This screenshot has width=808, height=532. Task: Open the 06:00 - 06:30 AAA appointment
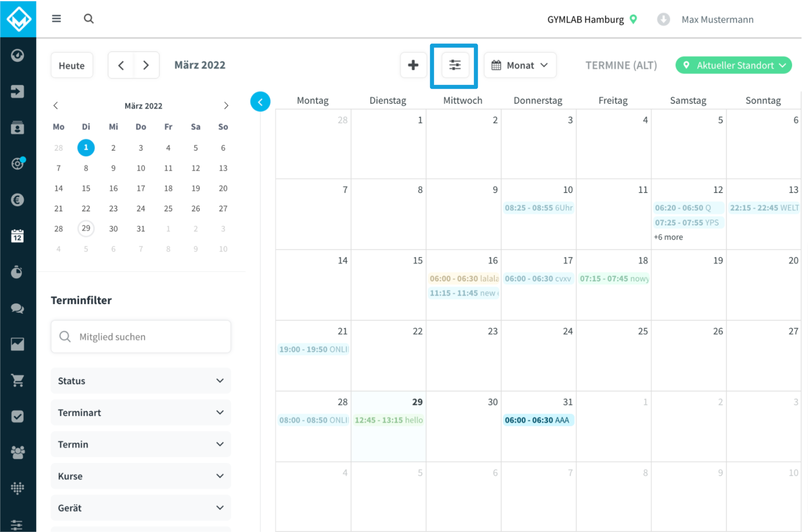pos(538,420)
